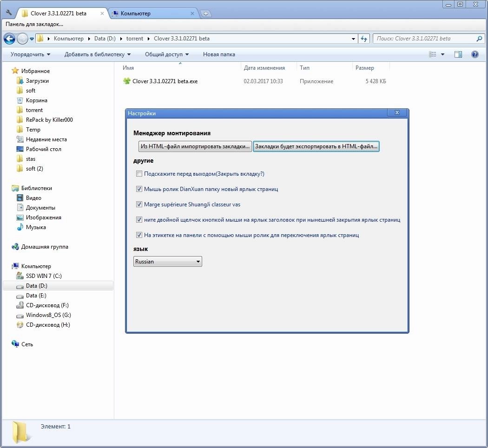This screenshot has width=488, height=448.
Task: Open the Russian language dropdown
Action: pos(167,261)
